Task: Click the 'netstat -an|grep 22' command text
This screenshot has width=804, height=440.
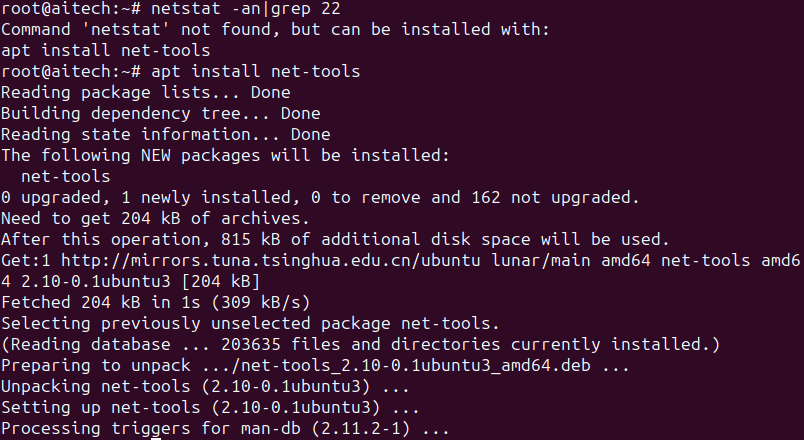Action: click(246, 9)
